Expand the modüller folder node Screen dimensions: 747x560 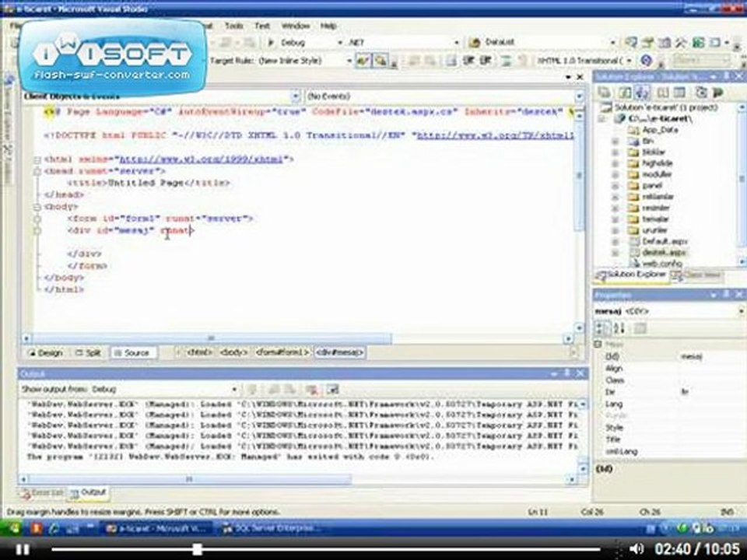coord(615,175)
